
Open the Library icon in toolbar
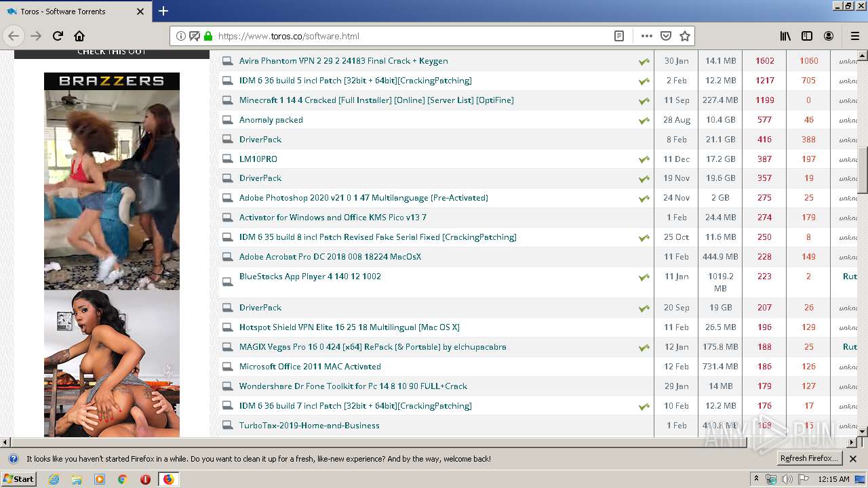point(785,36)
